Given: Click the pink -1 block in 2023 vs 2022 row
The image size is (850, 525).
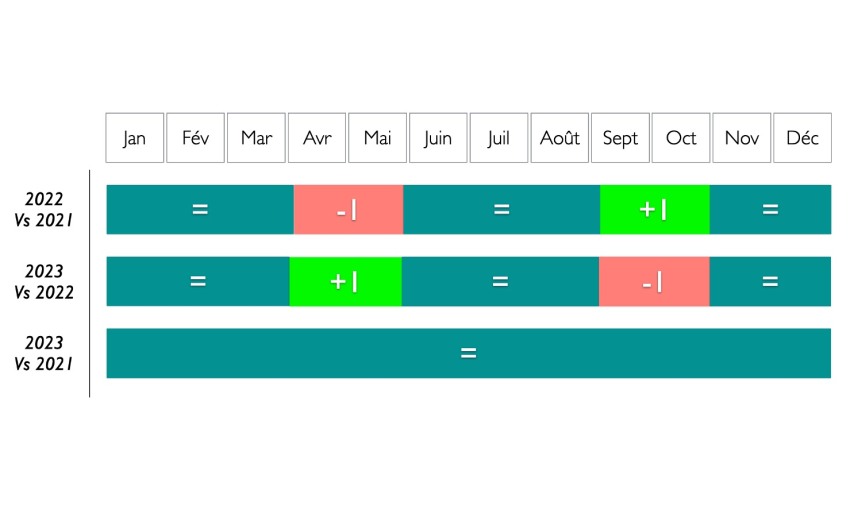Looking at the screenshot, I should tap(654, 281).
